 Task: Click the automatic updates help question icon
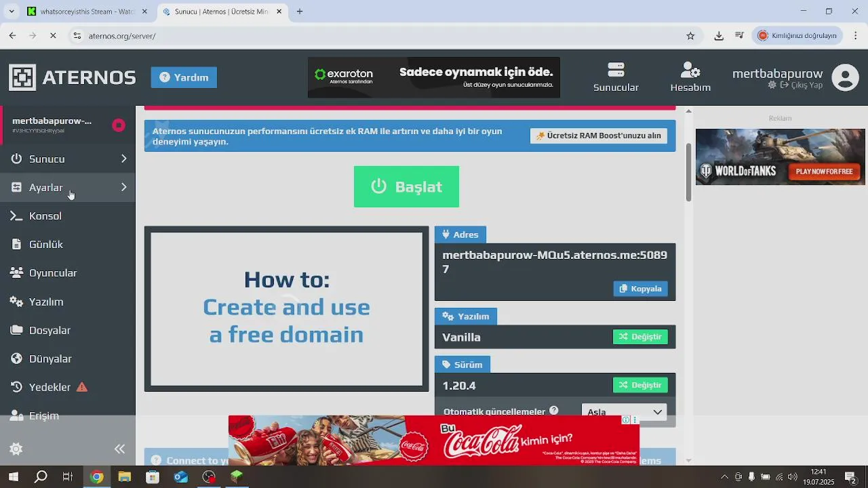(x=554, y=411)
